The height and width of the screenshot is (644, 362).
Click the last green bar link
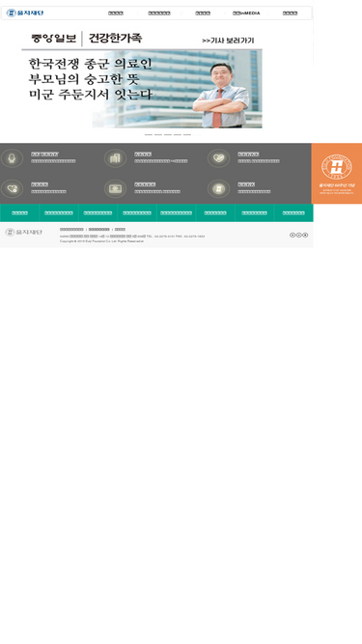click(x=293, y=212)
